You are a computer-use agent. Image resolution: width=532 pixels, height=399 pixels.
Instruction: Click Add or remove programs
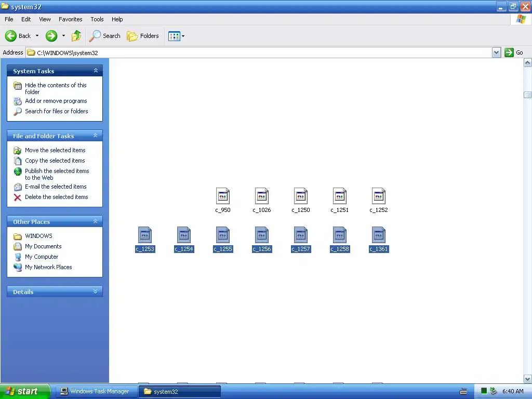click(56, 101)
